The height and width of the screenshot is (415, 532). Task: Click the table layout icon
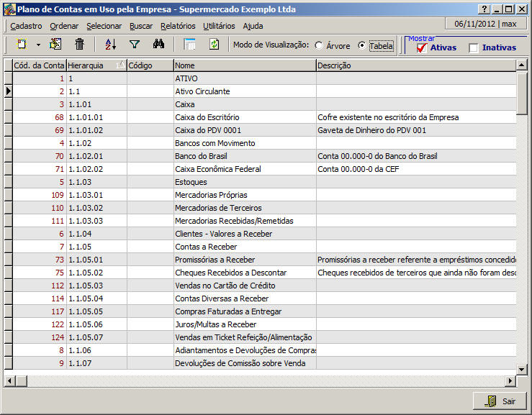190,45
